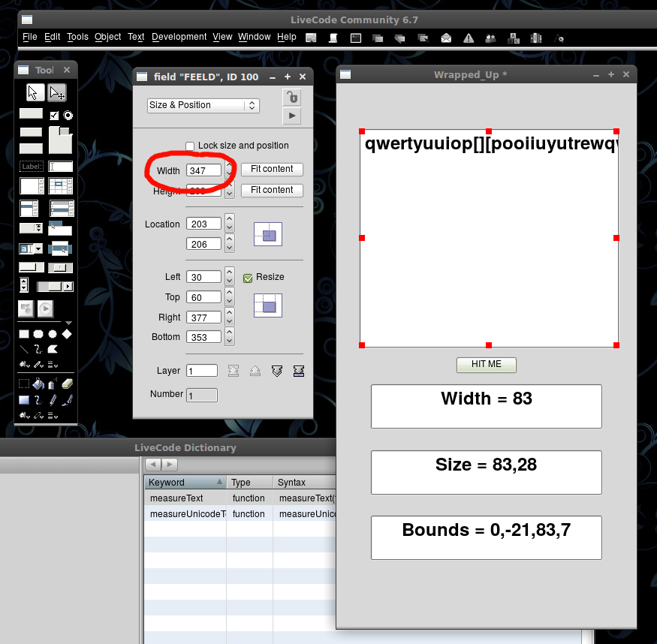Select the player object tool
Viewport: 657px width, 644px height.
(x=45, y=309)
